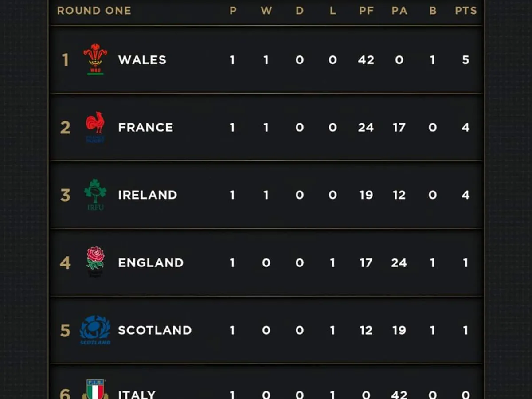Click Wales' points for value 42
This screenshot has height=399, width=532.
click(366, 60)
